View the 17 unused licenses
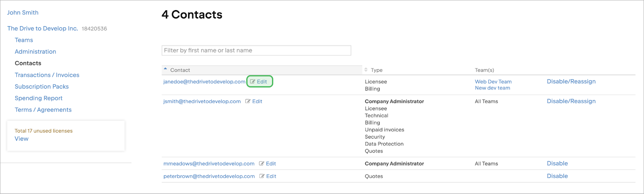644x194 pixels. [x=22, y=139]
